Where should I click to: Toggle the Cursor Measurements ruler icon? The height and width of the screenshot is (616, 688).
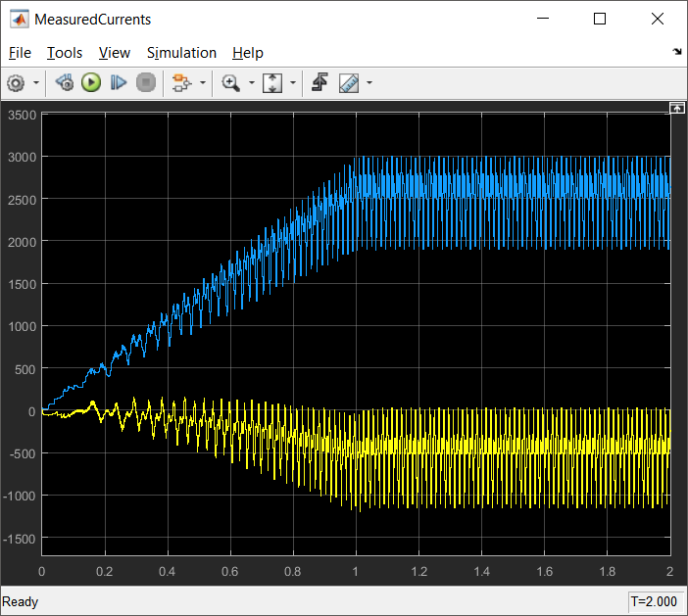[349, 83]
